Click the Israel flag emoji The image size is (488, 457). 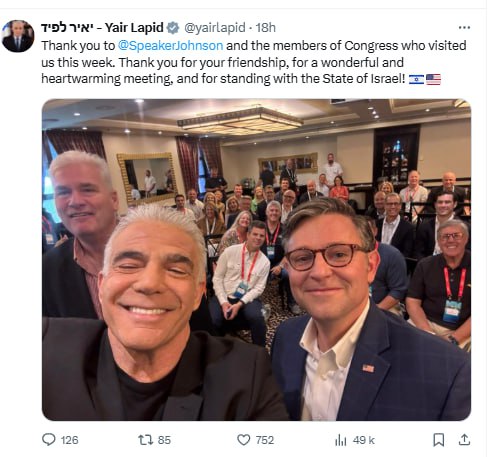tap(416, 79)
